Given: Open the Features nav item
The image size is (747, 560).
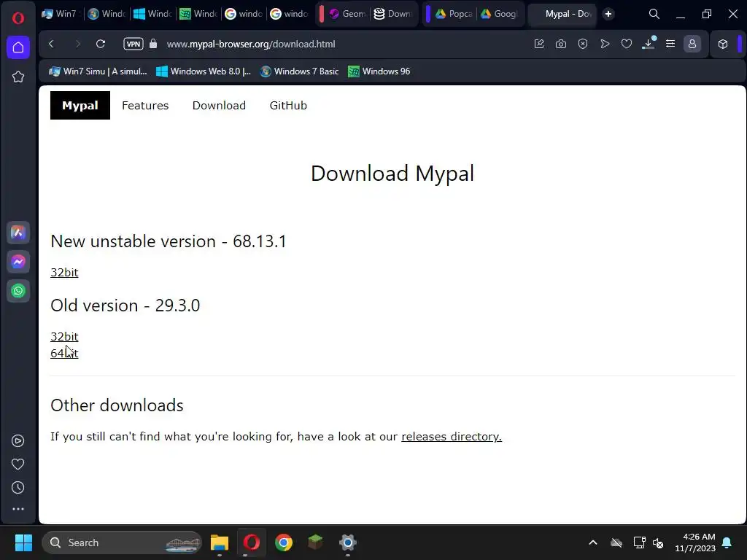Looking at the screenshot, I should 145,105.
